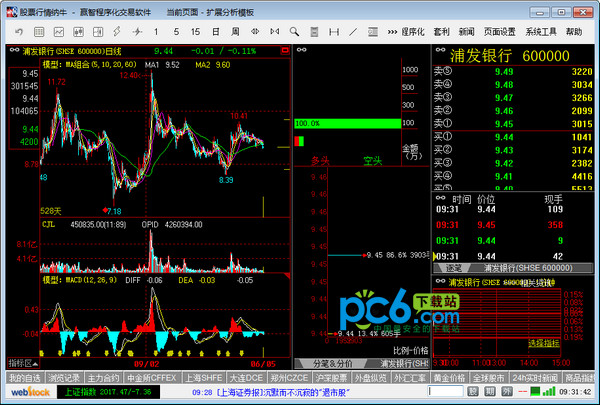Image resolution: width=600 pixels, height=405 pixels.
Task: Click the link icon of daily chart panel
Action: [15, 50]
